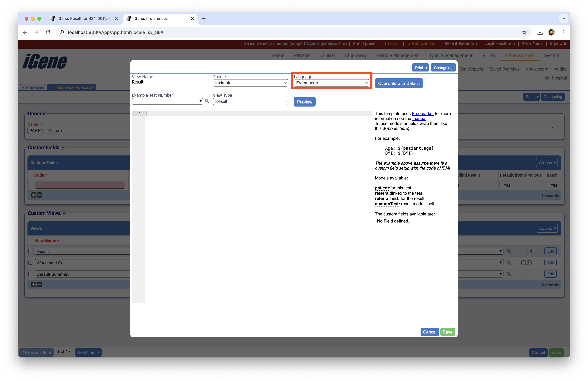
Task: Enable the Batch Yes checkbox
Action: tap(548, 185)
